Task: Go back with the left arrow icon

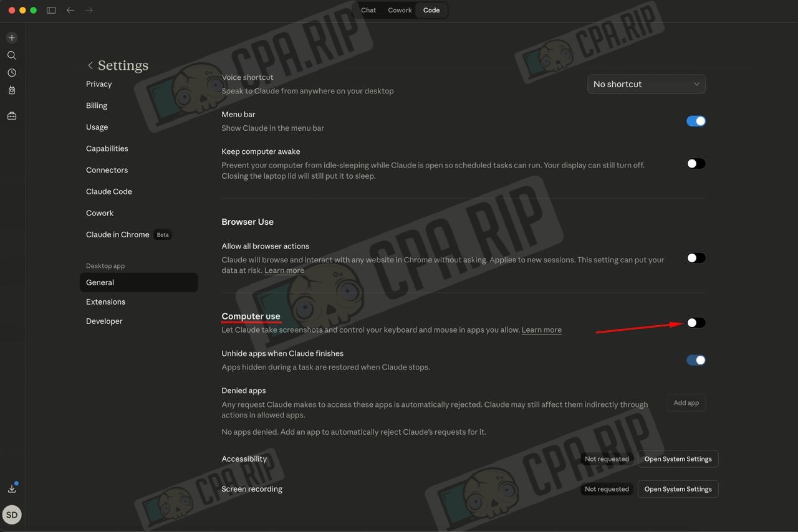Action: coord(70,10)
